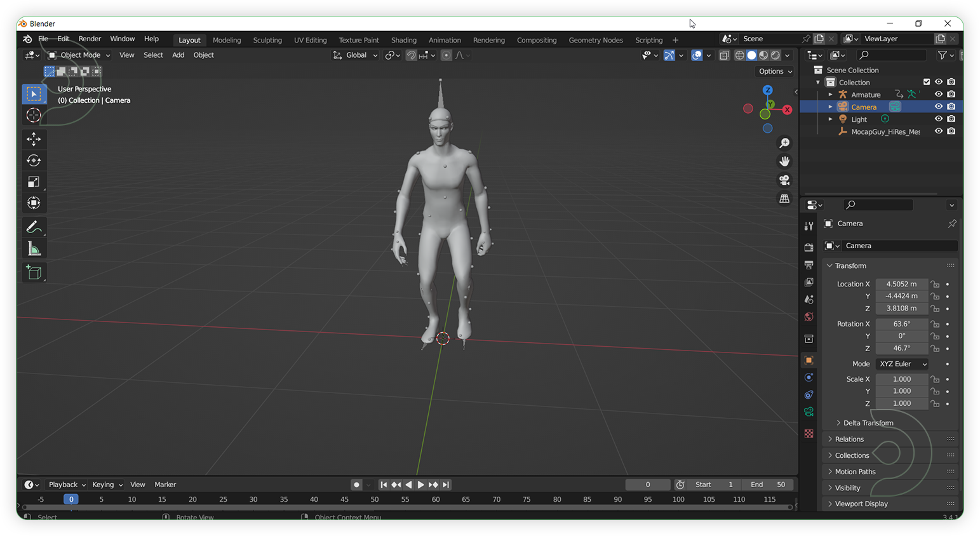Open the Mode dropdown showing XYZ Euler
Viewport: 980px width, 536px height.
(901, 364)
